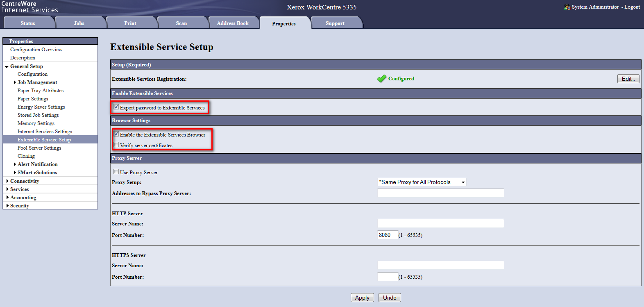Viewport: 644px width, 307px height.
Task: Click Addresses to Bypass Proxy Server field
Action: point(440,193)
